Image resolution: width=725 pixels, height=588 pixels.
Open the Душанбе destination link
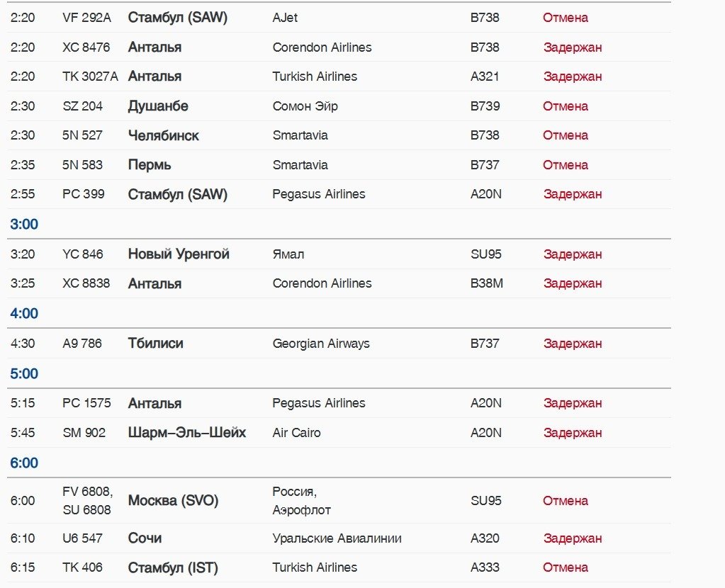[158, 106]
